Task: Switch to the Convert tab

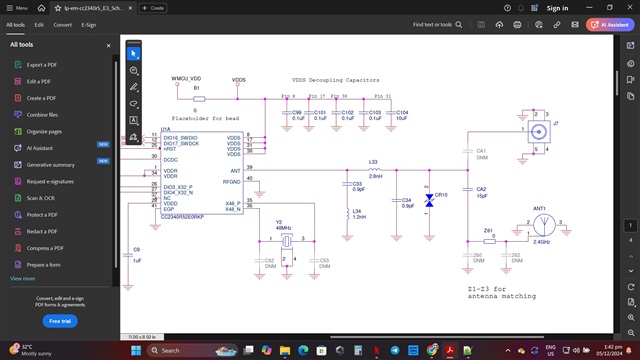Action: tap(62, 25)
